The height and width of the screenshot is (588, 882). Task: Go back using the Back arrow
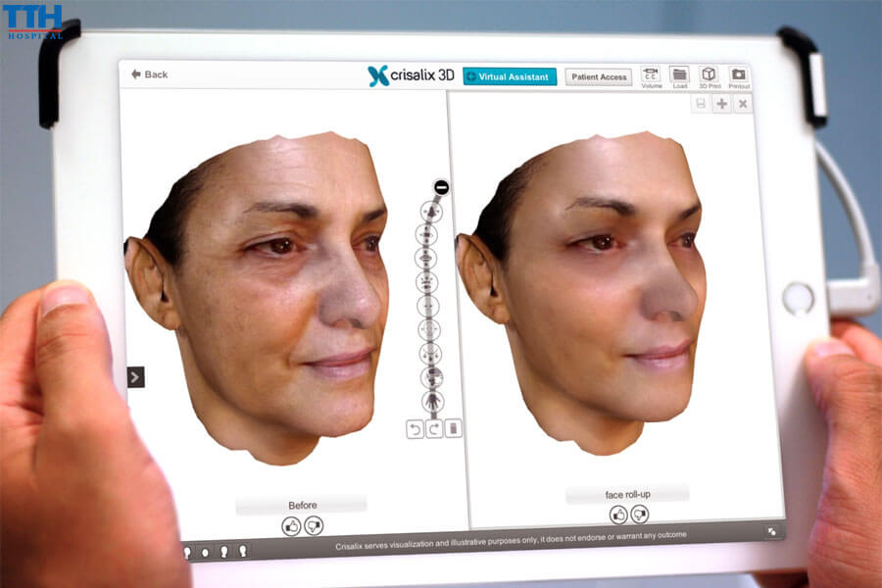tap(149, 74)
